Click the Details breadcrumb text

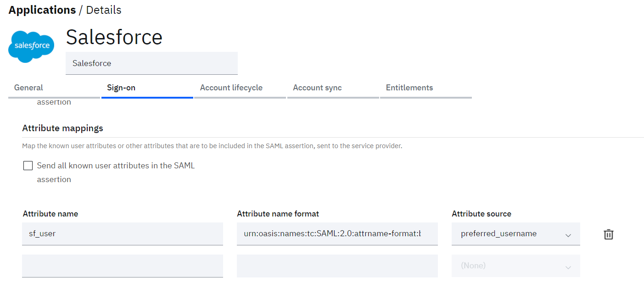point(104,10)
